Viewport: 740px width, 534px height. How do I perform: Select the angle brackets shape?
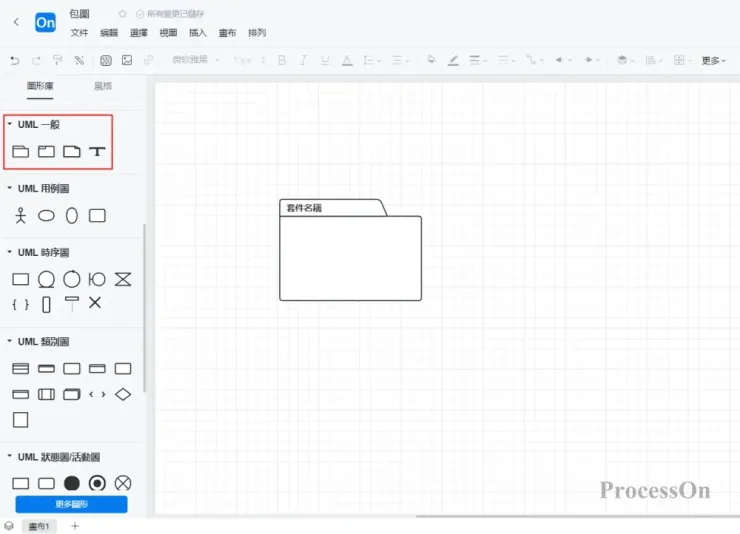97,394
